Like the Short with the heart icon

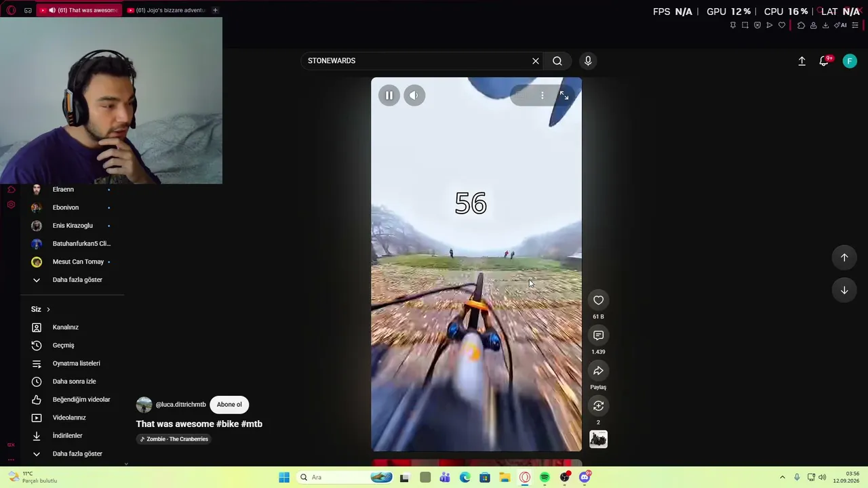[x=598, y=300]
